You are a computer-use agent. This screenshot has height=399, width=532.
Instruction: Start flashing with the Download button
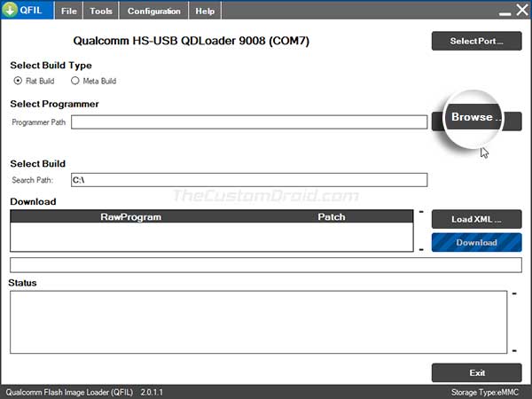[x=476, y=242]
